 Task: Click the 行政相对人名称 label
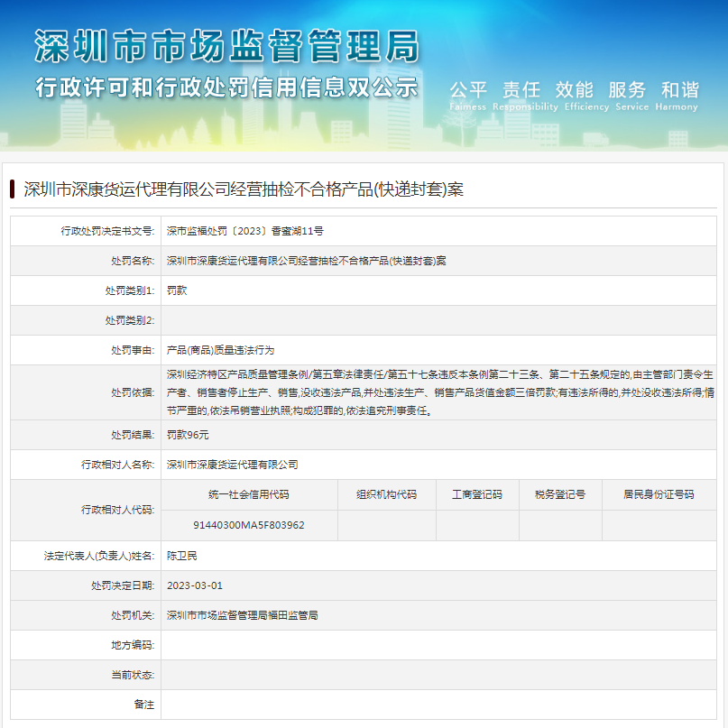pyautogui.click(x=118, y=465)
